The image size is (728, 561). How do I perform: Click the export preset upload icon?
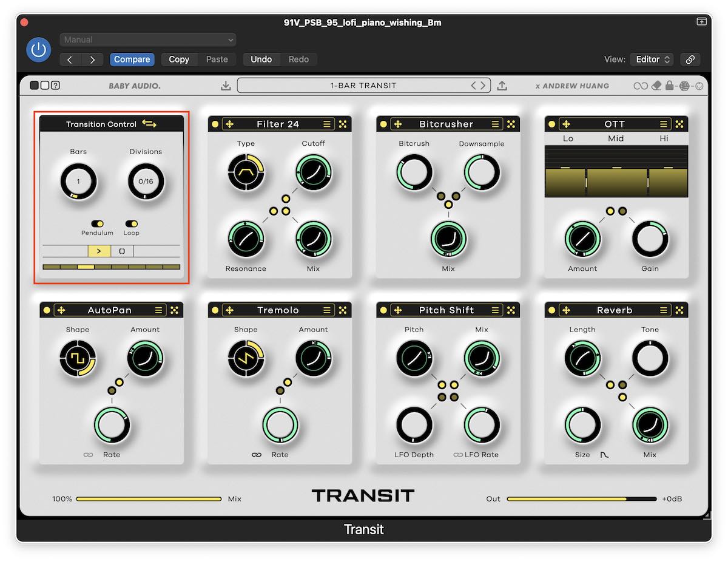tap(502, 86)
